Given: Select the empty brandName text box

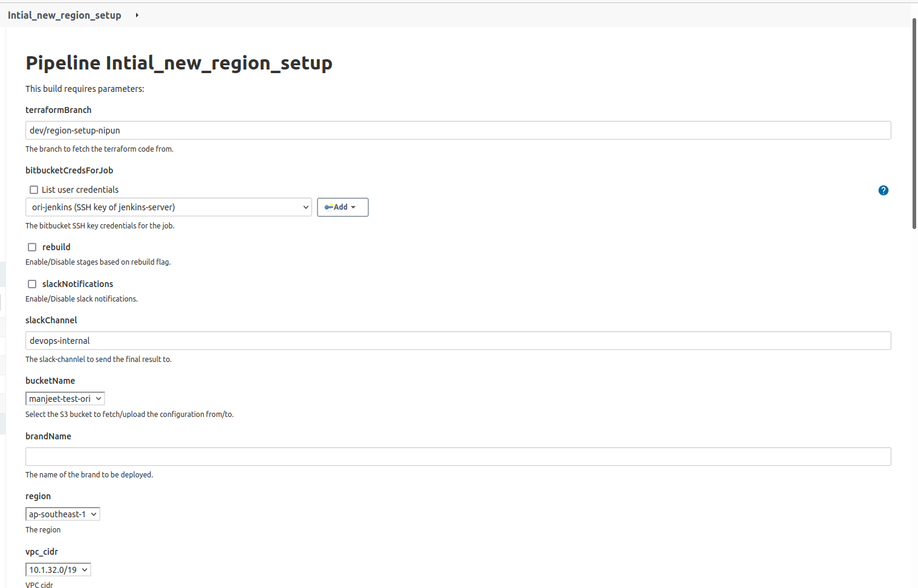Looking at the screenshot, I should (x=458, y=457).
